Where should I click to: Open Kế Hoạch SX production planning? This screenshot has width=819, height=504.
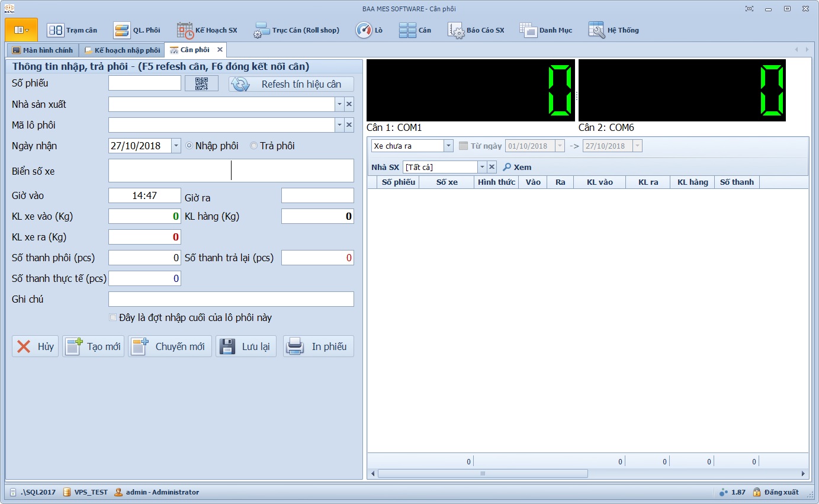click(x=207, y=30)
